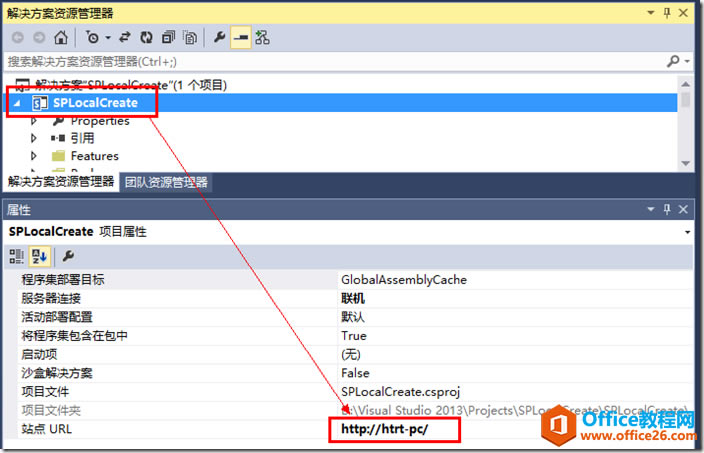This screenshot has height=453, width=704.
Task: Click the Properties wrench icon in Solution Explorer toolbar
Action: (x=219, y=37)
